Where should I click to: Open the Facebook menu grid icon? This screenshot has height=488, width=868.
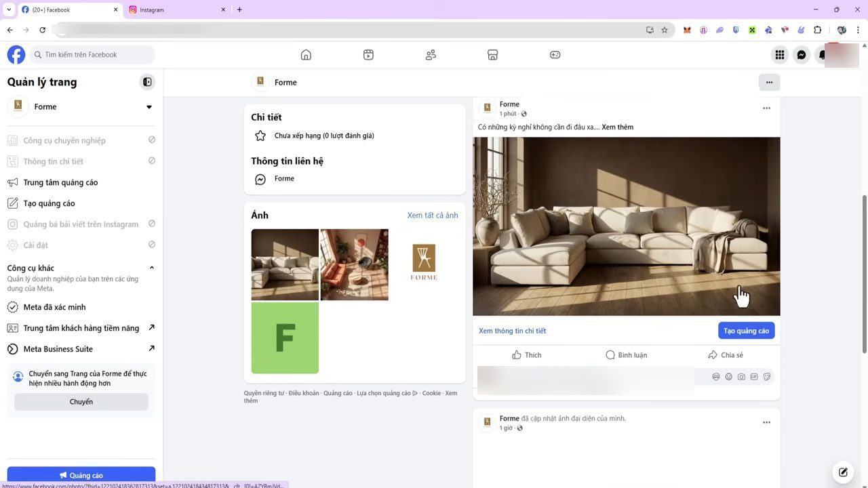click(x=780, y=55)
